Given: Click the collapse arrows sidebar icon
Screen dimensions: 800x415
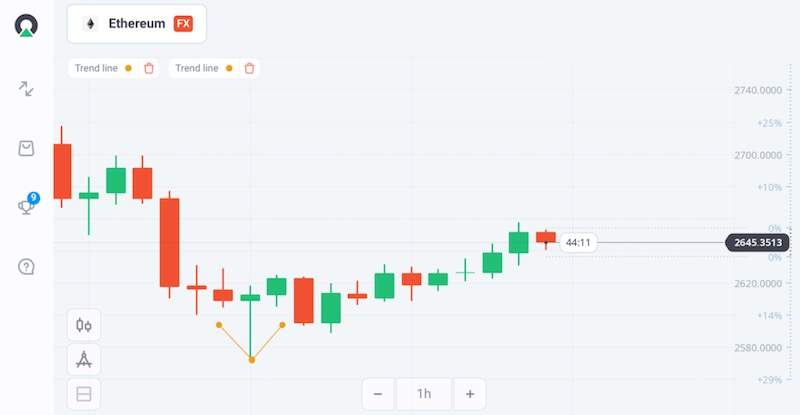Looking at the screenshot, I should (x=27, y=89).
